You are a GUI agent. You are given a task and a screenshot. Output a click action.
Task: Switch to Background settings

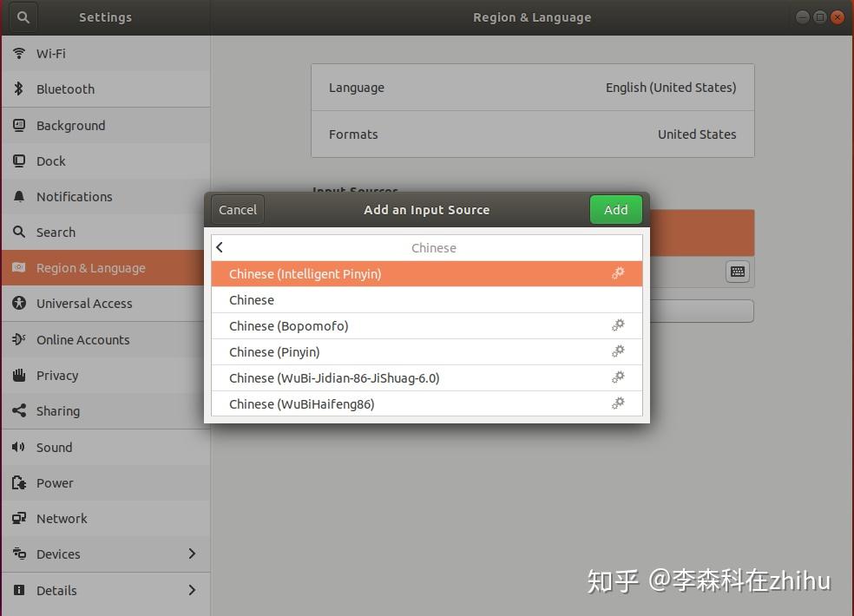(x=106, y=125)
